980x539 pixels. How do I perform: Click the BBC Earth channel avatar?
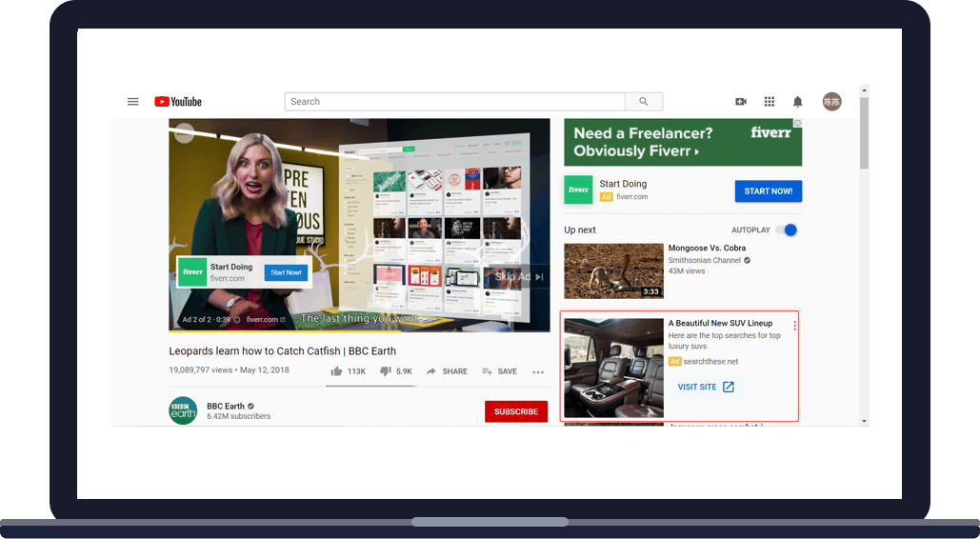[x=183, y=410]
